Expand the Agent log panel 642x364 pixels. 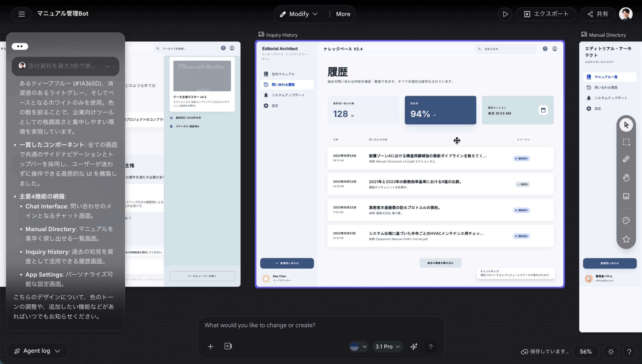point(37,351)
